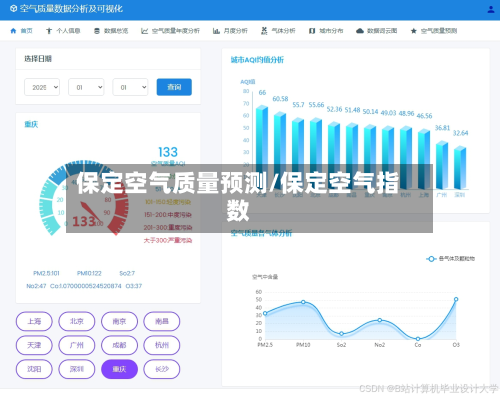The width and height of the screenshot is (500, 397).
Task: Click the So2:7 reading text
Action: tap(127, 273)
